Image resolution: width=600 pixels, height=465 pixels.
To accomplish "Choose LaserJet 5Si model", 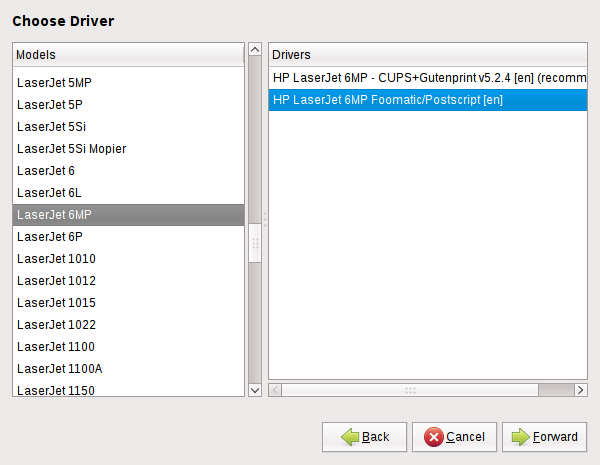I will click(x=129, y=127).
